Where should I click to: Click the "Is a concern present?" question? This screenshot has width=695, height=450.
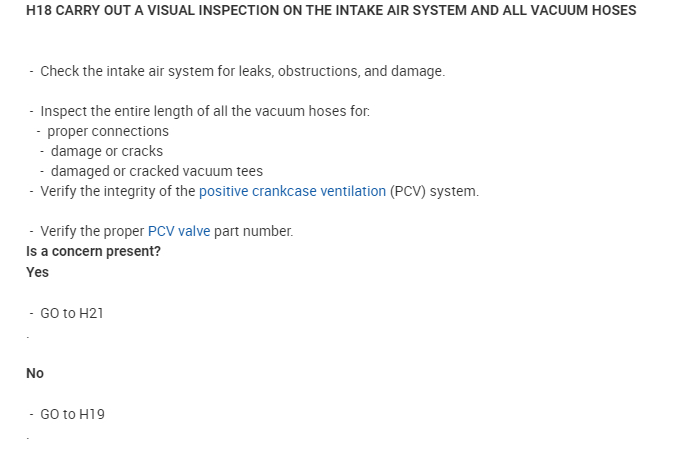pos(93,251)
